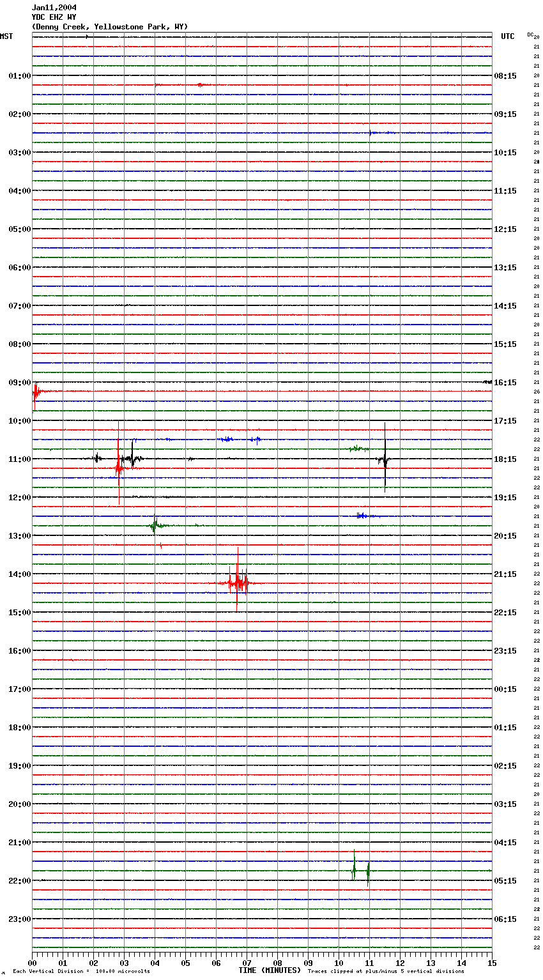Click the 16:15 UTC time label
The height and width of the screenshot is (980, 543).
505,383
